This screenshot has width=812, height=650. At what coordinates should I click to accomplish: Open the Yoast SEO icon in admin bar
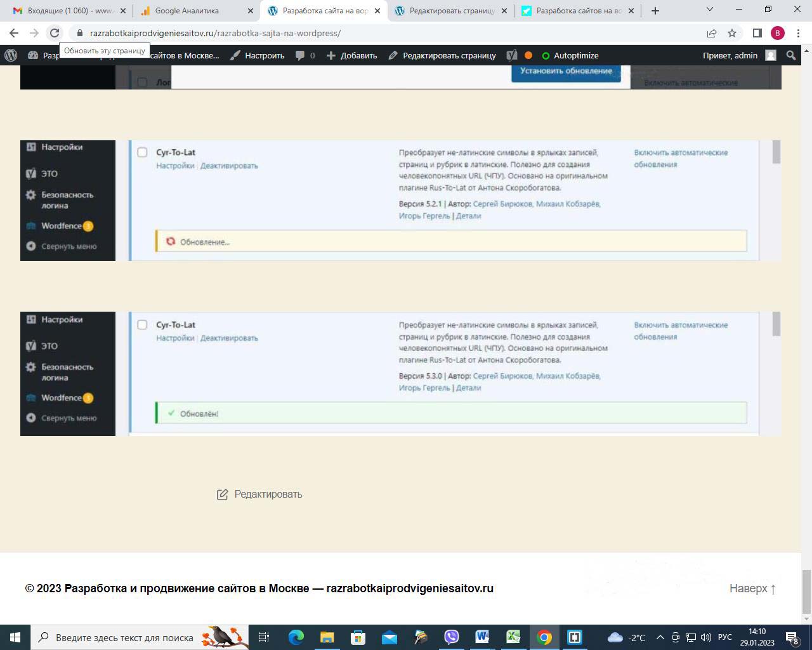[x=512, y=55]
